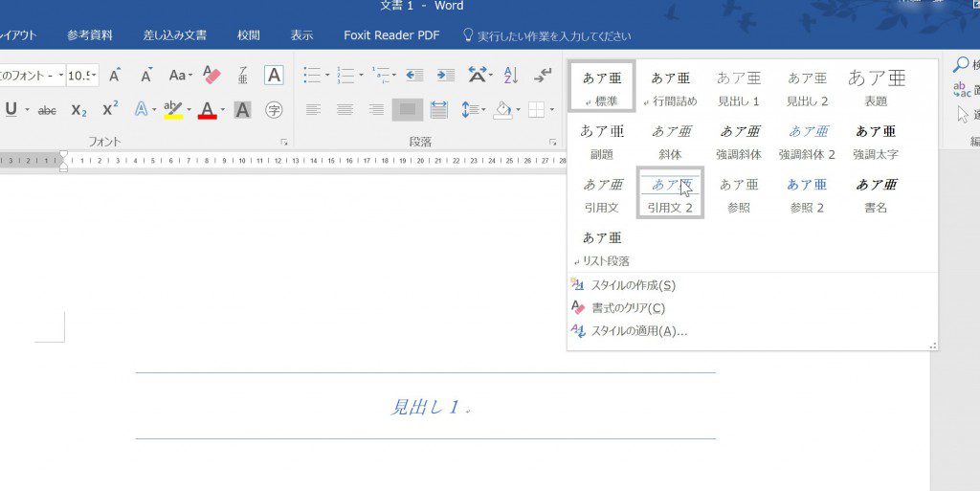Switch to the 校閲 tab
Screen dimensions: 980x491
coord(248,35)
